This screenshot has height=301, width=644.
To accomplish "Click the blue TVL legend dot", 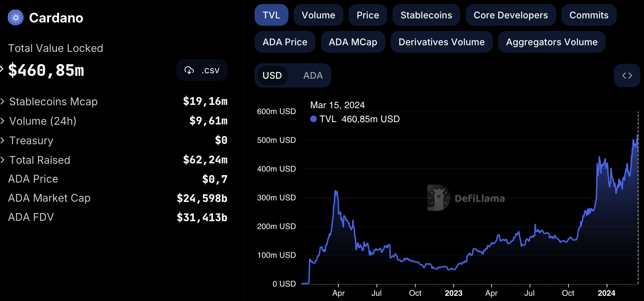I will (x=314, y=119).
